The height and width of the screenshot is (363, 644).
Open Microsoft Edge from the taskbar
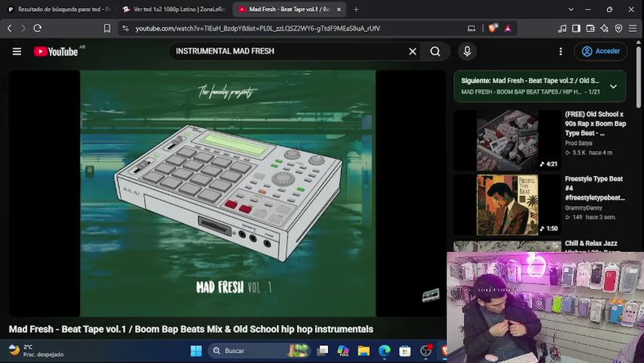click(x=384, y=350)
